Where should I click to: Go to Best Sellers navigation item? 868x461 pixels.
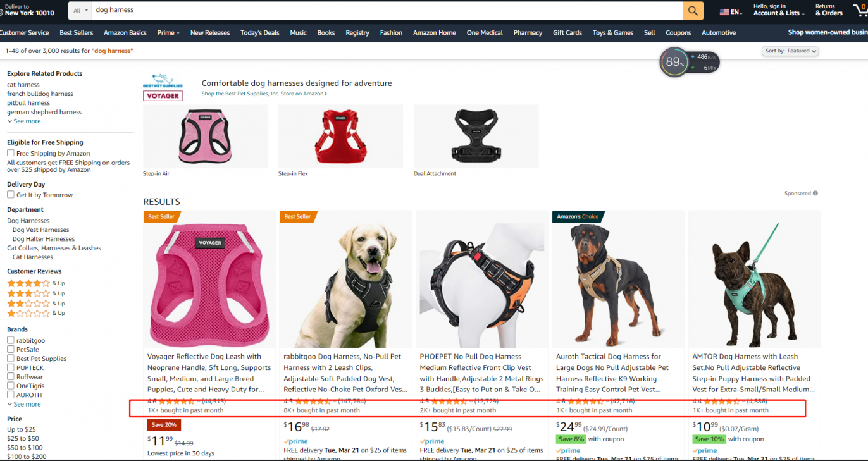click(76, 33)
